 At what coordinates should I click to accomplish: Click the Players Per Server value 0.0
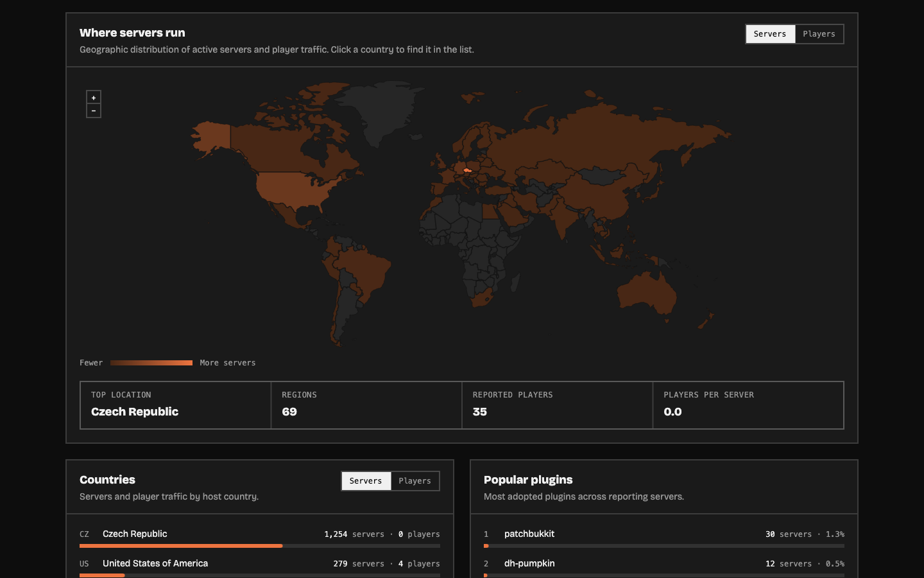tap(672, 412)
